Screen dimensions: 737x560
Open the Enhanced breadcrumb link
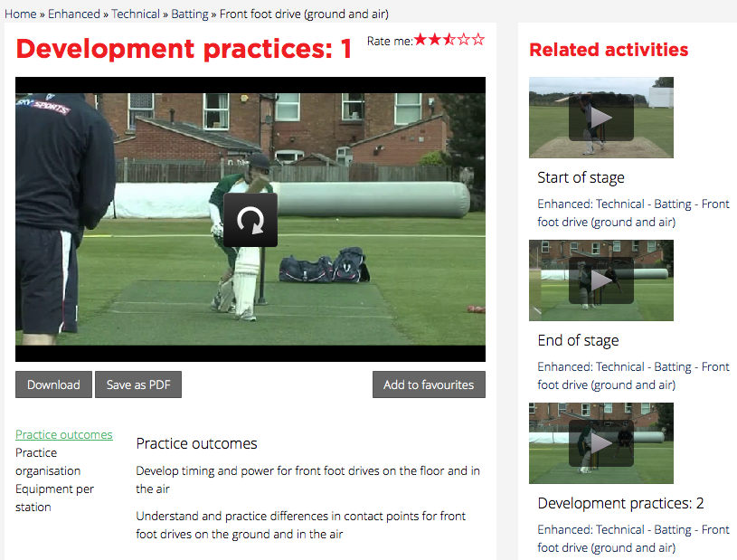click(x=74, y=14)
